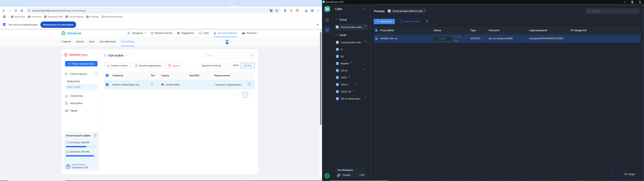
Task: Toggle select-all checkbox in Название header
Action: pyautogui.click(x=107, y=75)
